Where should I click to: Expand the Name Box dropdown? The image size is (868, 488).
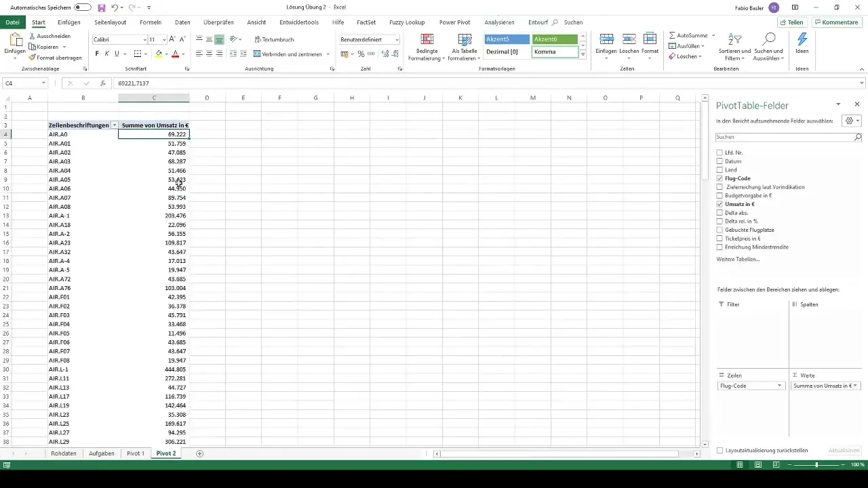[43, 83]
